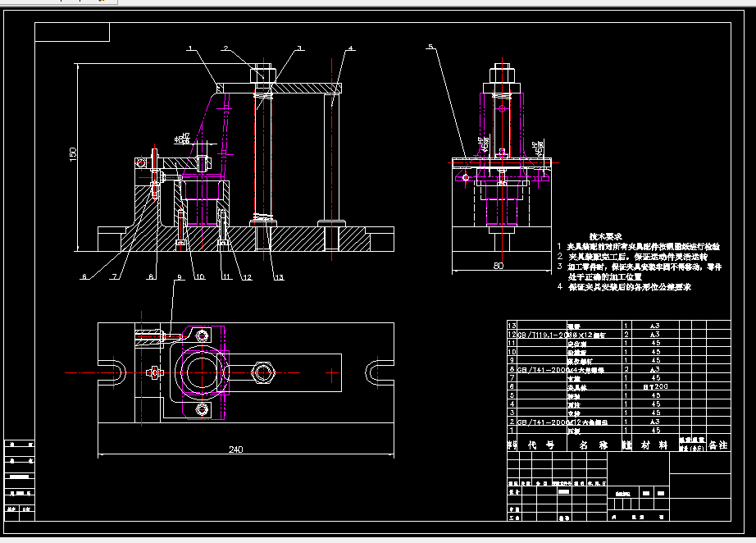Click the A3 material cell in row 13

(655, 326)
